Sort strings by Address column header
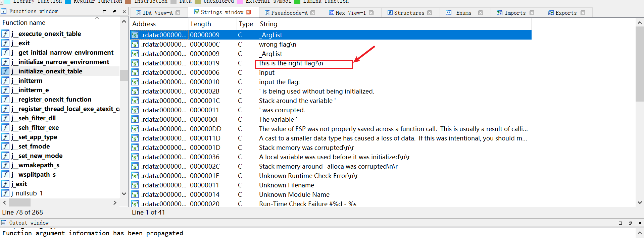 point(159,24)
